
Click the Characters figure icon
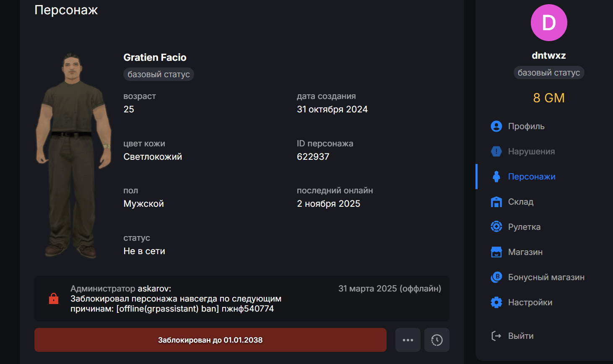pyautogui.click(x=496, y=177)
